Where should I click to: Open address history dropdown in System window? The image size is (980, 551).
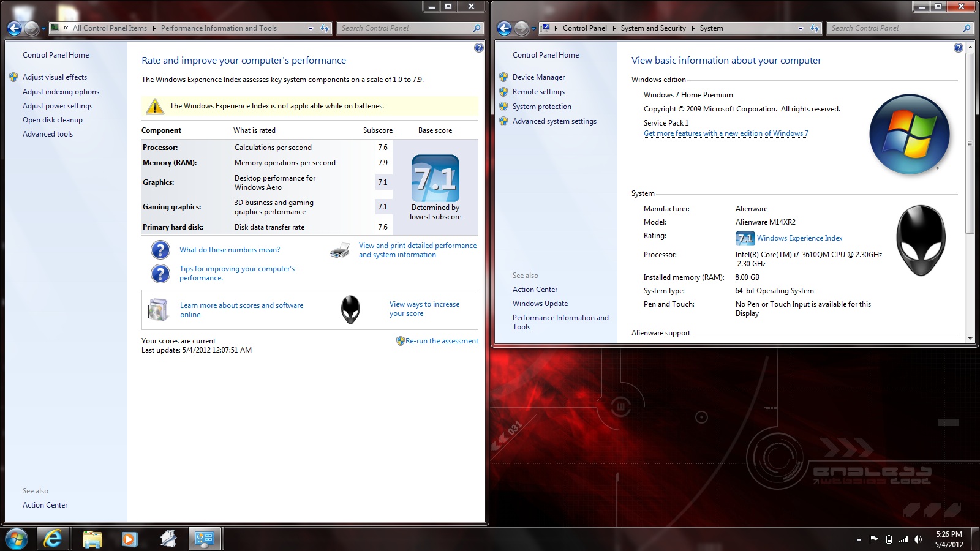pos(801,28)
